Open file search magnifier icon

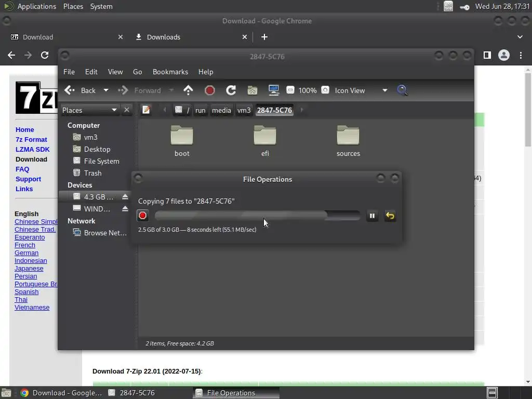pos(402,90)
